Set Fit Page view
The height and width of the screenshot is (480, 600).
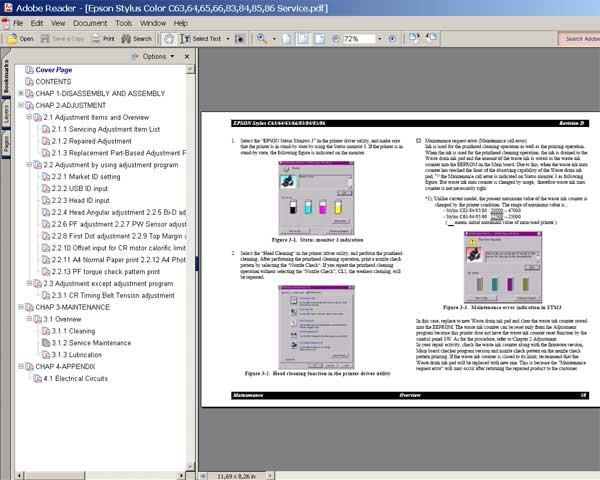[x=303, y=39]
